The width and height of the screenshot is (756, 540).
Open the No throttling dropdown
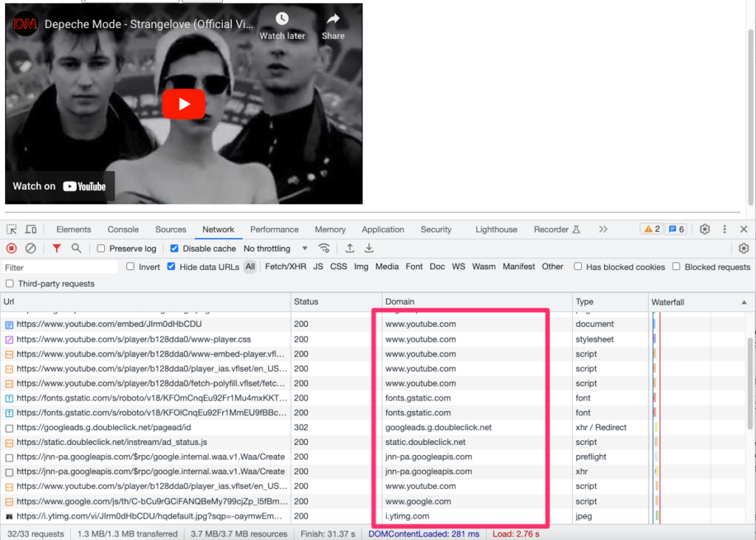click(275, 249)
